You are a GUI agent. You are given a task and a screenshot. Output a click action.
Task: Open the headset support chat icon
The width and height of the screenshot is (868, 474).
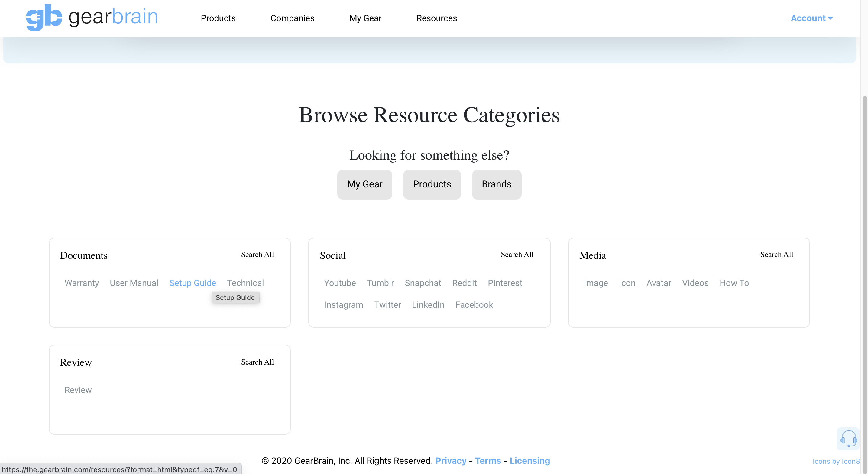[848, 439]
